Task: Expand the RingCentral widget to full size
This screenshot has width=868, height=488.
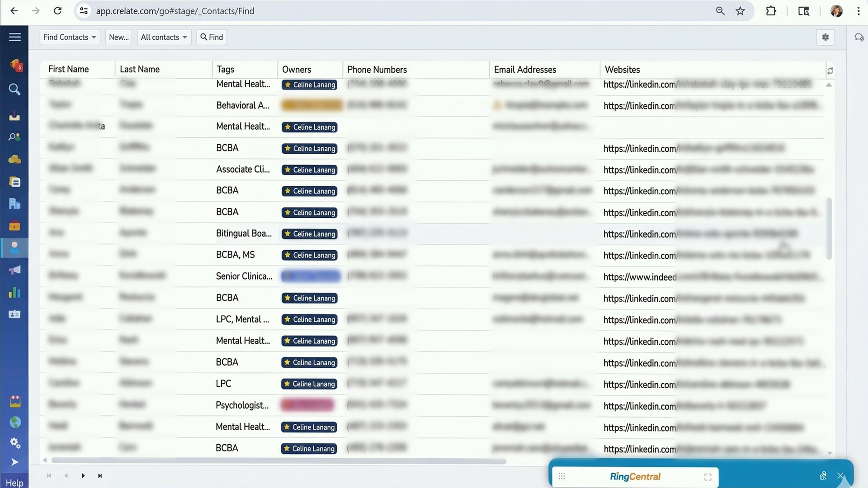Action: click(708, 477)
